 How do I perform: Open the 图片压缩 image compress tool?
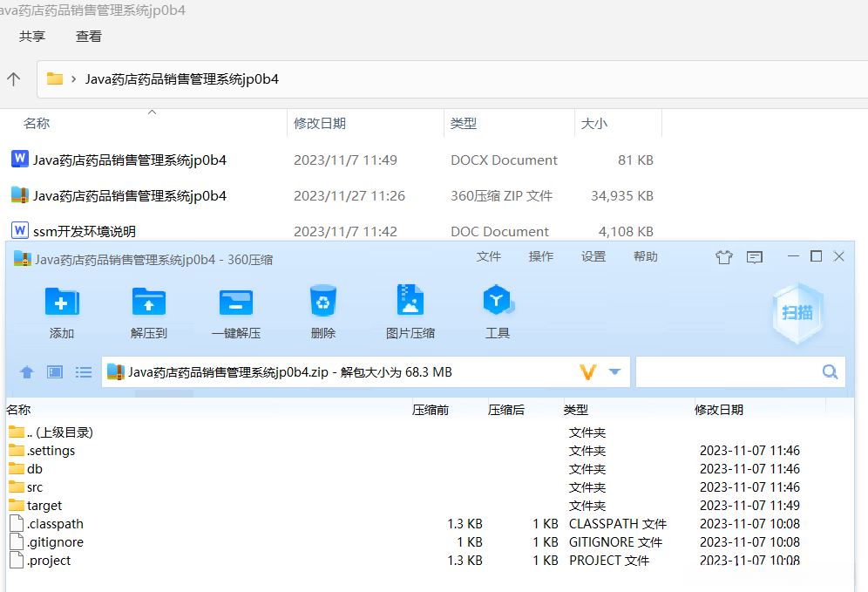410,301
